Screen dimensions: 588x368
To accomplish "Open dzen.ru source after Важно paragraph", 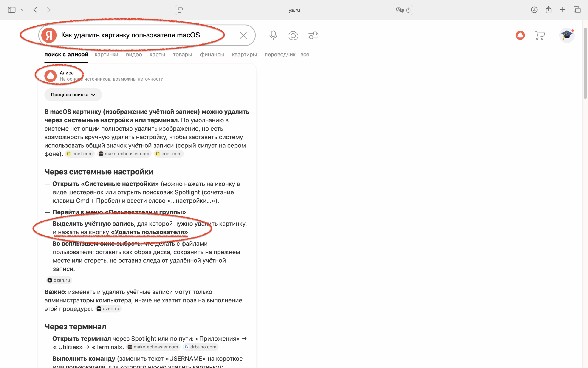I will click(108, 309).
